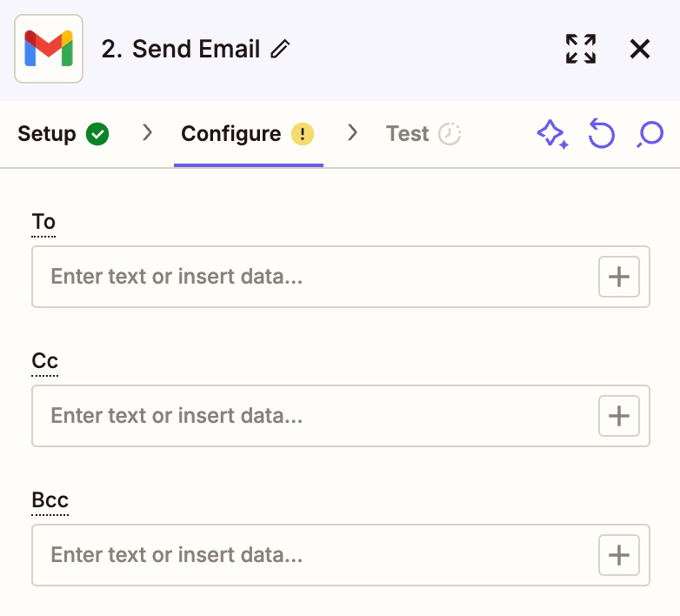The image size is (680, 616).
Task: Expand panel with fullscreen arrows icon
Action: [x=580, y=50]
